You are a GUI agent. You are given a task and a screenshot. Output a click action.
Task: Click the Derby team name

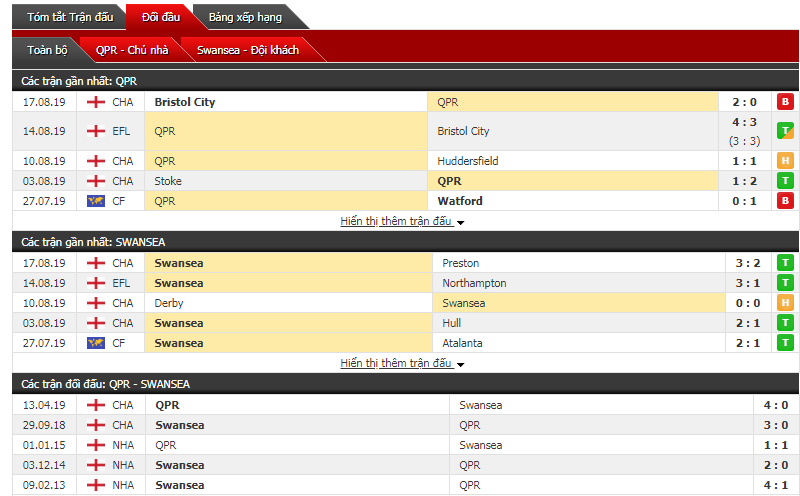[x=168, y=303]
